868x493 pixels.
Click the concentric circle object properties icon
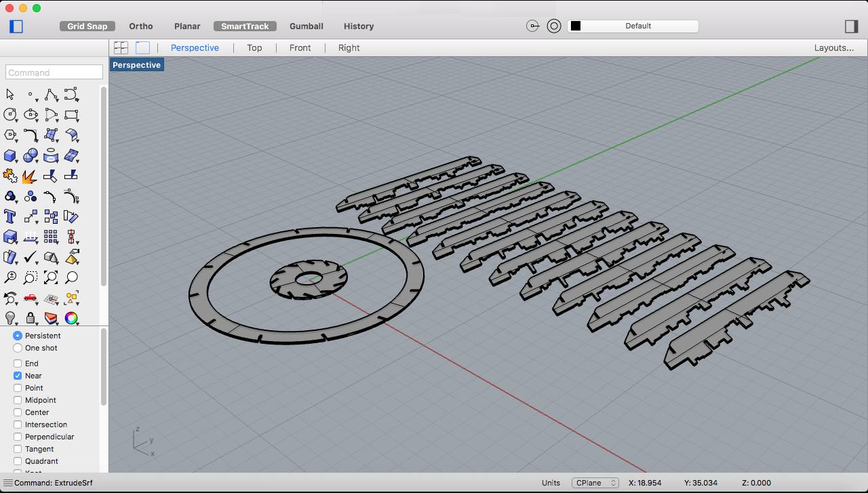(x=554, y=26)
